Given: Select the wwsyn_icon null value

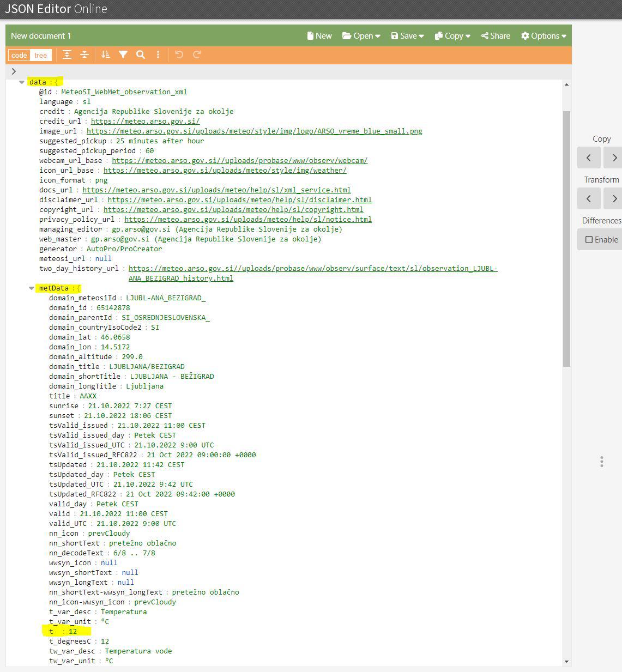Looking at the screenshot, I should [108, 563].
